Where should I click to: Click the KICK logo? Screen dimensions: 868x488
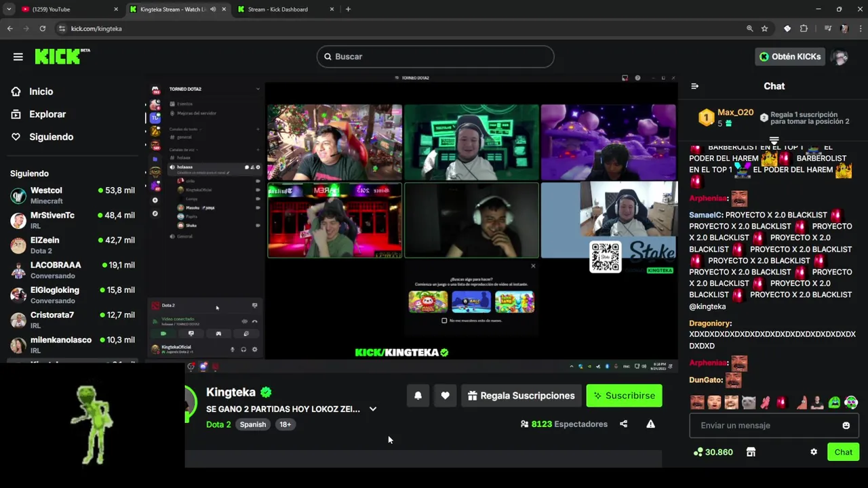[62, 56]
